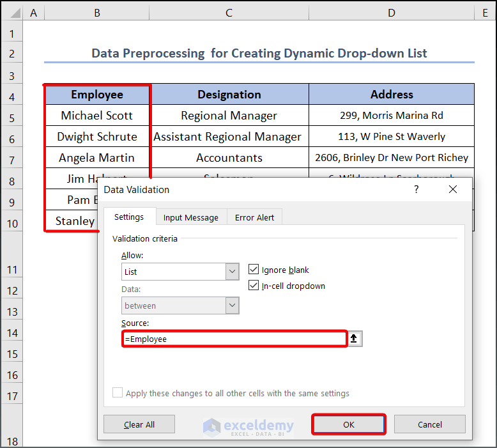This screenshot has width=497, height=448.
Task: Open the Allow dropdown showing List
Action: click(233, 272)
